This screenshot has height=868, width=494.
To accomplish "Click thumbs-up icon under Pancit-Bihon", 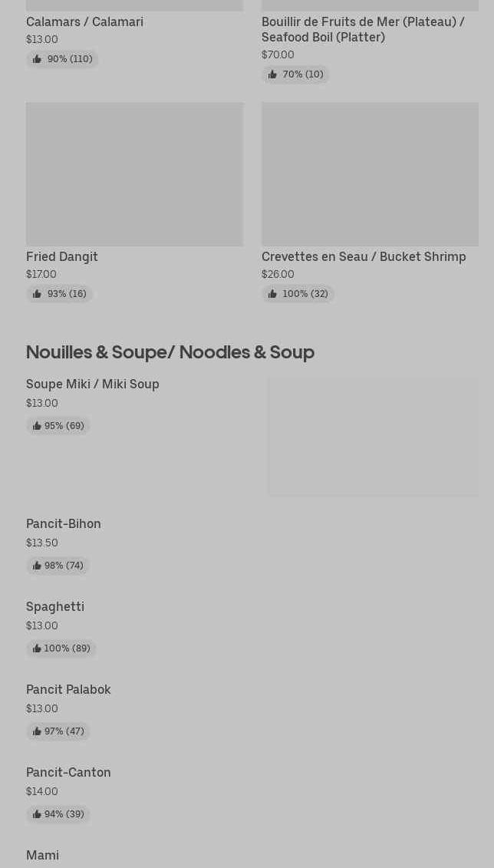I will click(x=37, y=566).
